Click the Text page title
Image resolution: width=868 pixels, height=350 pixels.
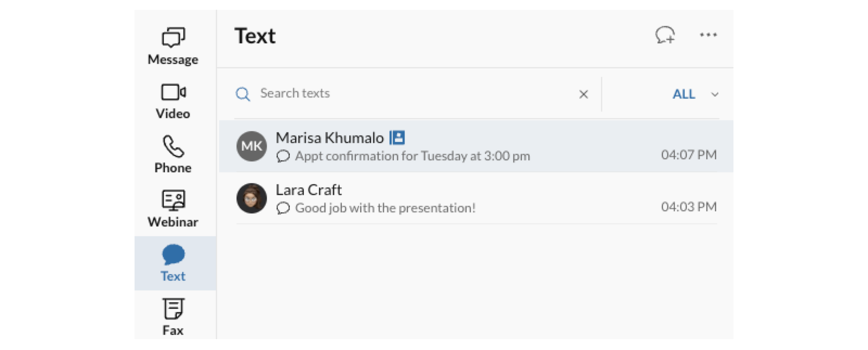[254, 35]
